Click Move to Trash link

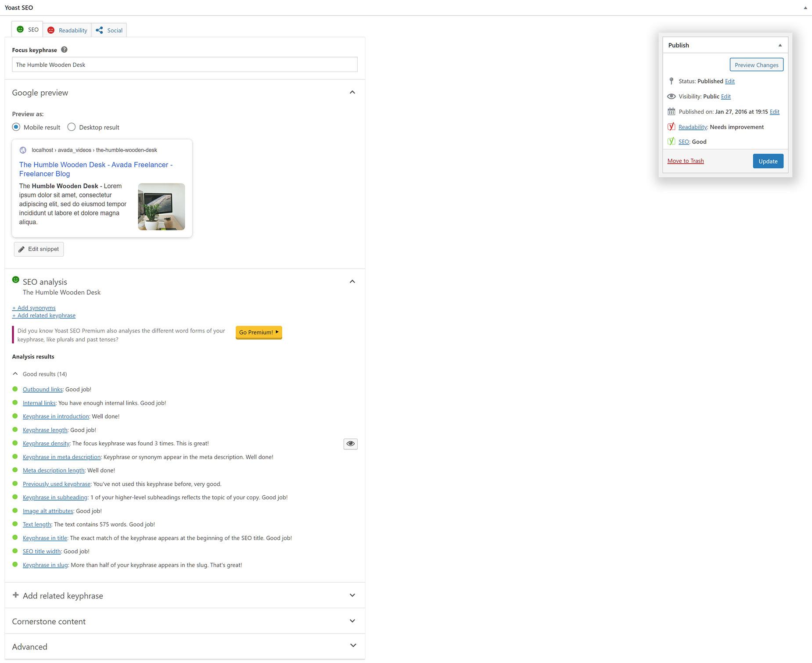(686, 161)
